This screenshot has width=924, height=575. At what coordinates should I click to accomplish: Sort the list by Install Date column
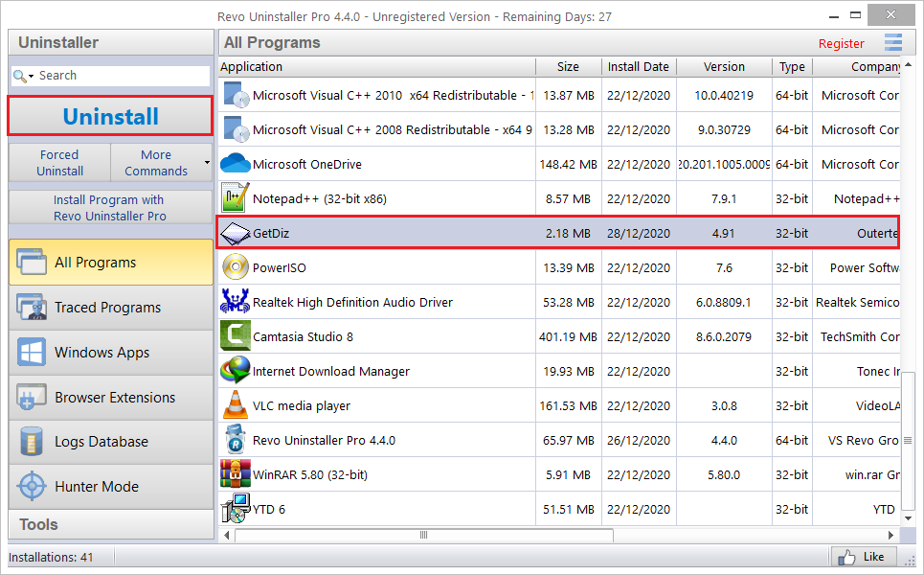[639, 67]
